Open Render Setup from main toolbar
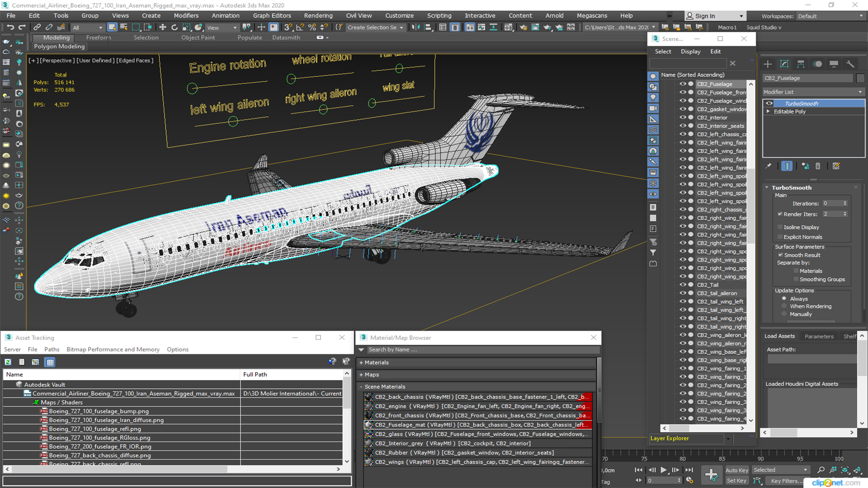The width and height of the screenshot is (868, 488). pyautogui.click(x=523, y=28)
